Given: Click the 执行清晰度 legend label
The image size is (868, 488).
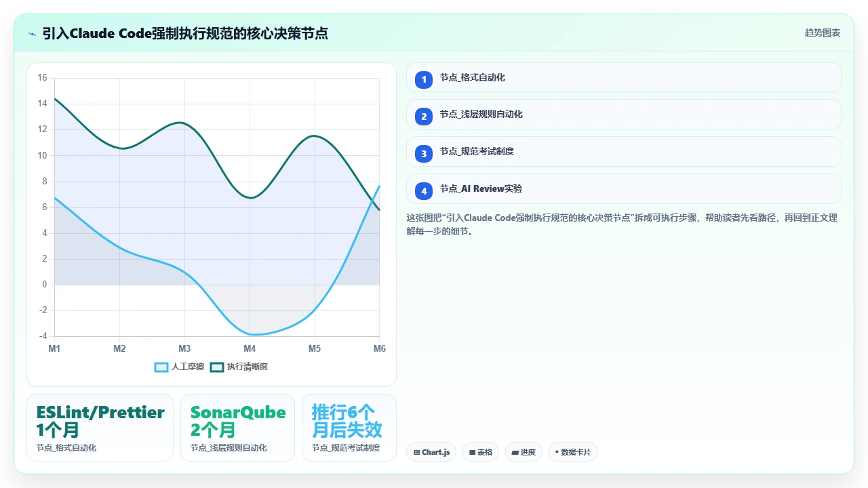Looking at the screenshot, I should (248, 367).
